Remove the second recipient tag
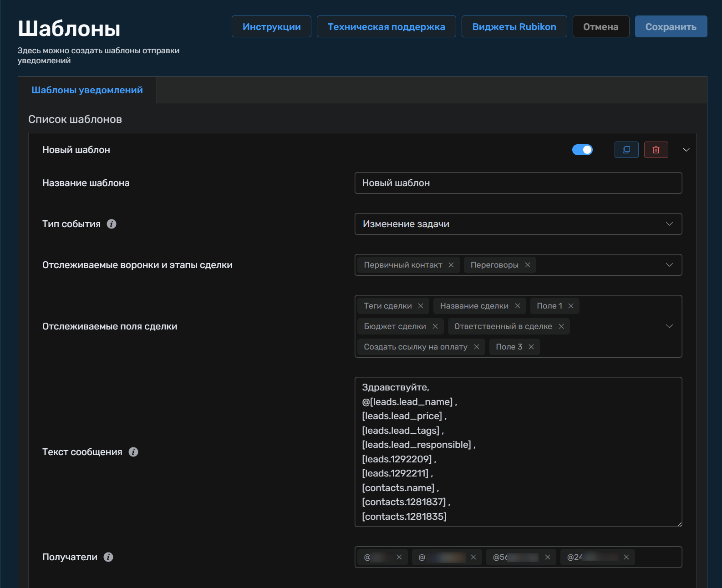The width and height of the screenshot is (722, 588). coord(473,557)
